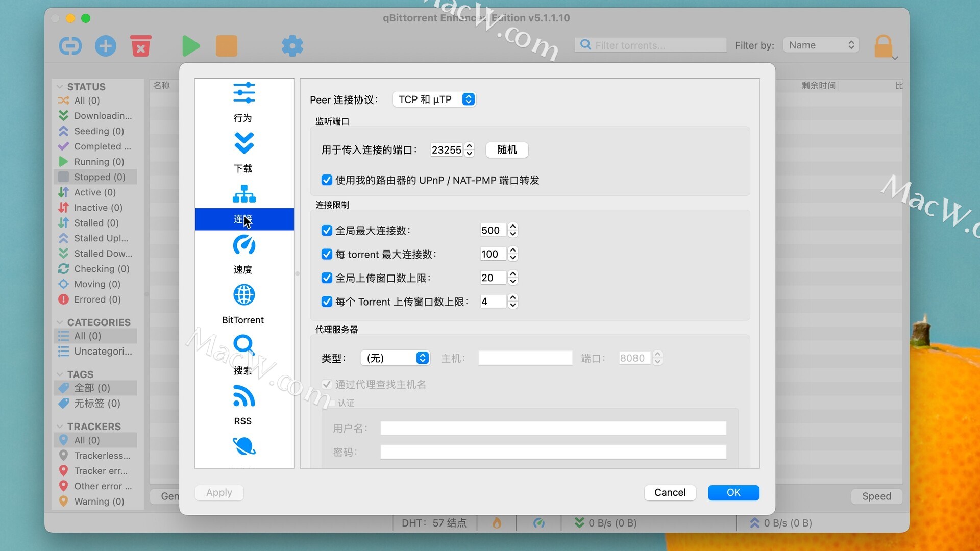This screenshot has width=980, height=551.
Task: Click the Filter torrents search field
Action: tap(651, 45)
